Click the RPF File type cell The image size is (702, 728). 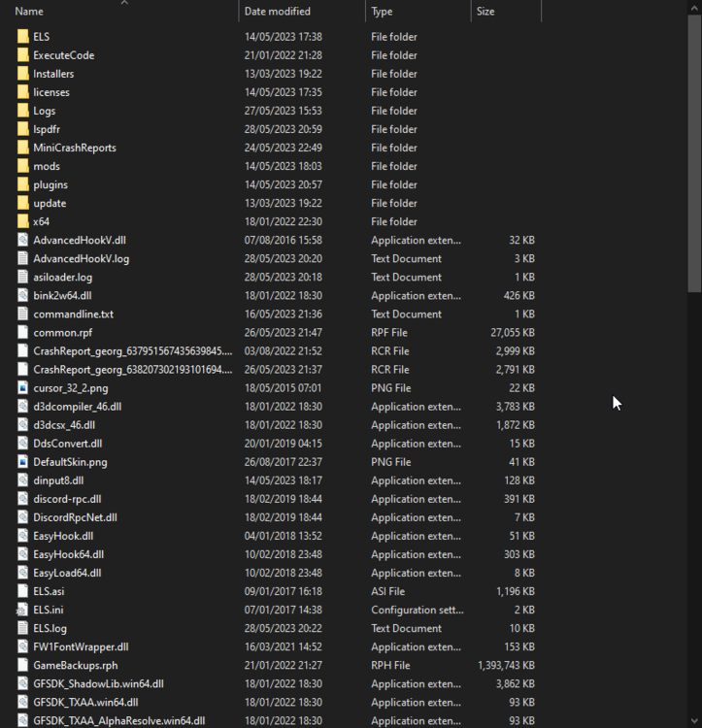[x=389, y=332]
